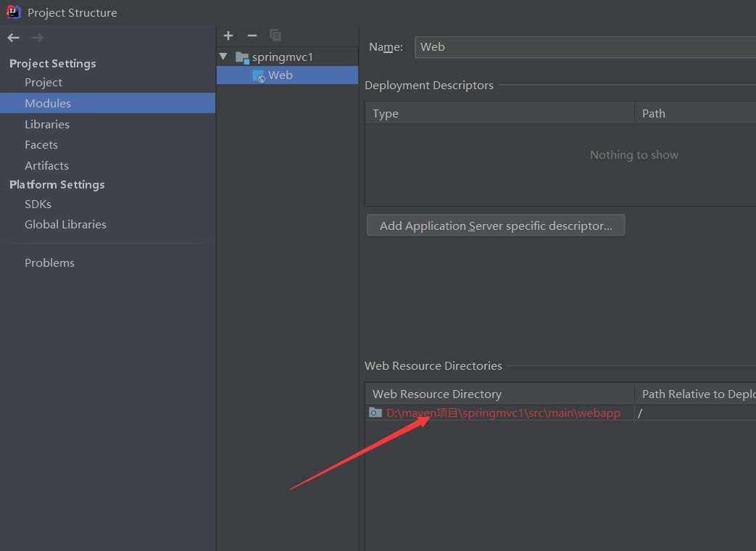
Task: Open the Facets section
Action: tap(41, 144)
